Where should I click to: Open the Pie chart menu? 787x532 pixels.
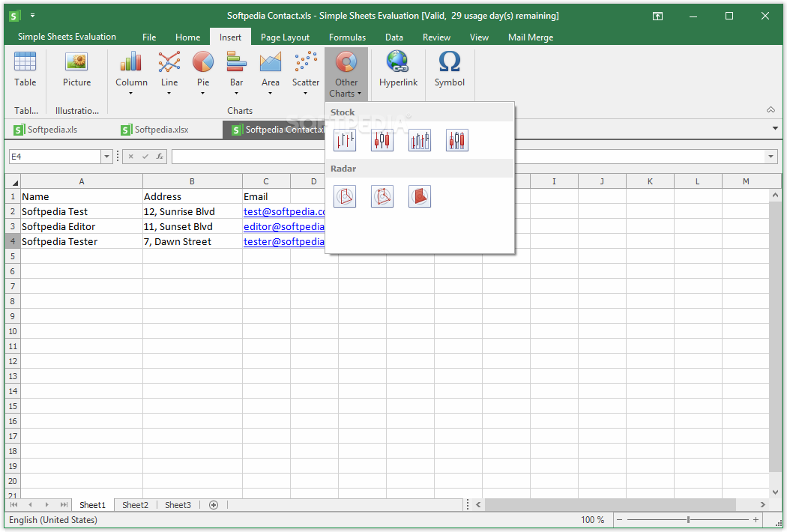[203, 73]
